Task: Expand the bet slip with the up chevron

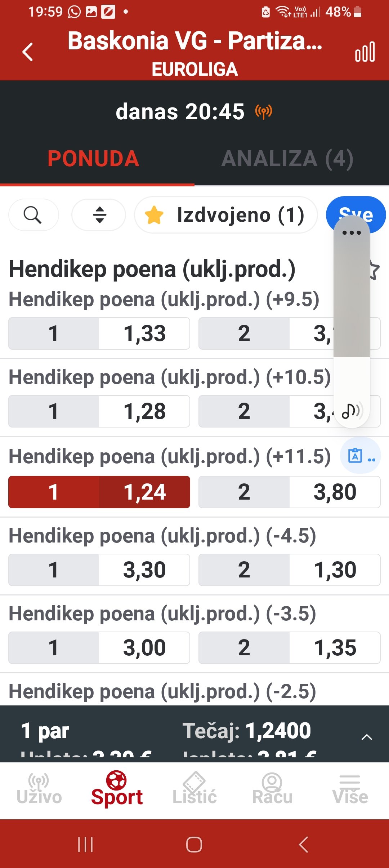Action: tap(366, 737)
